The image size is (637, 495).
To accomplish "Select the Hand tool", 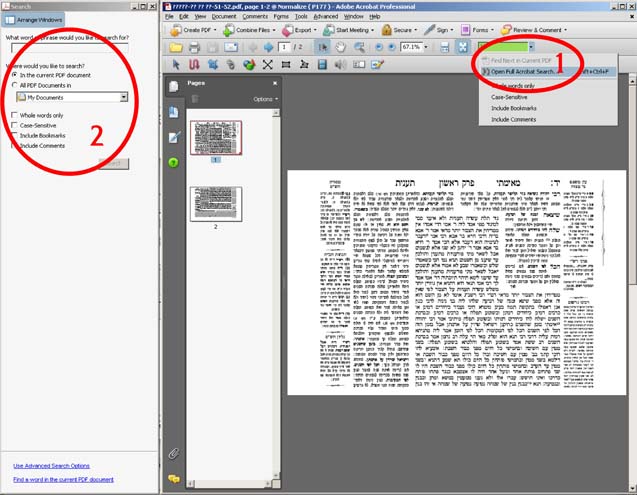I will [x=340, y=47].
